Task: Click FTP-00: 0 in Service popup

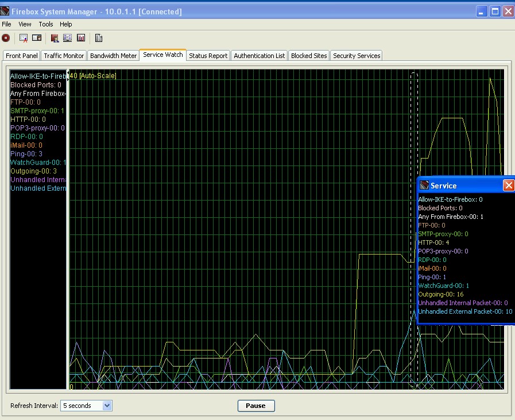Action: pos(432,225)
